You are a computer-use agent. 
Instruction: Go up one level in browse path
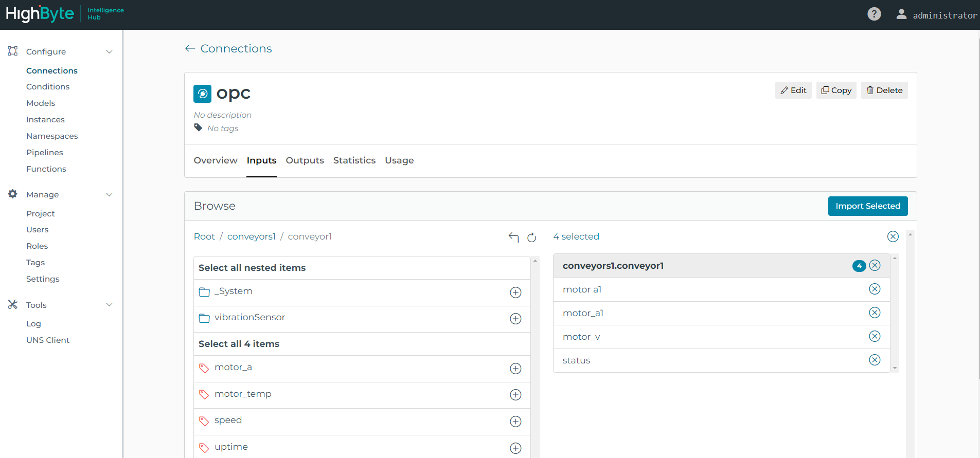(513, 237)
